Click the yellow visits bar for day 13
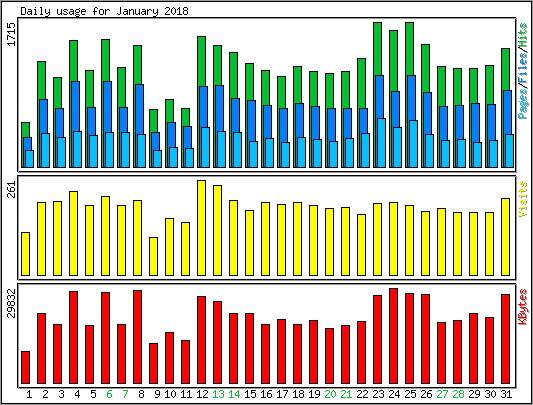The image size is (533, 405). 218,231
